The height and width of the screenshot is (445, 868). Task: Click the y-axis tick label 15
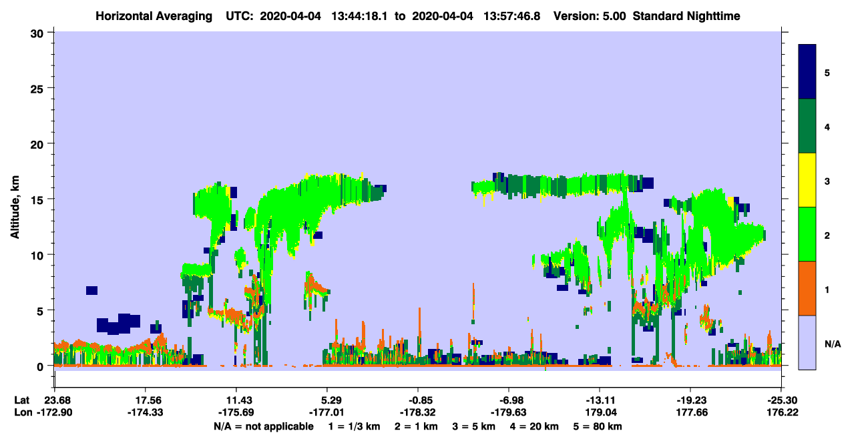pyautogui.click(x=38, y=199)
